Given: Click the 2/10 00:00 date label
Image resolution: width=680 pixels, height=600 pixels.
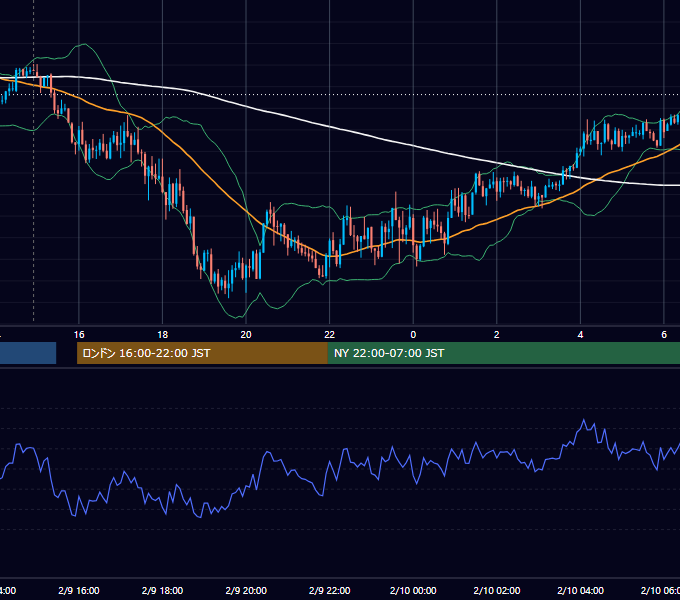Looking at the screenshot, I should point(413,590).
